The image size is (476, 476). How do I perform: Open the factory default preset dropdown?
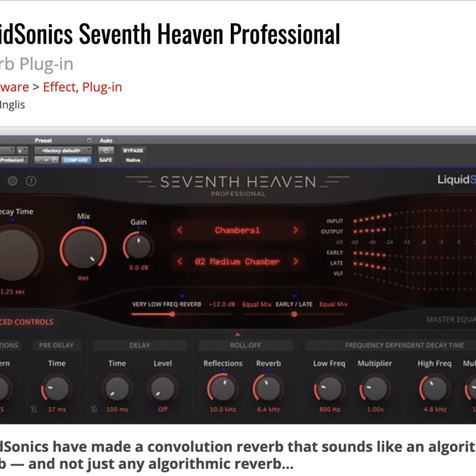pos(61,150)
